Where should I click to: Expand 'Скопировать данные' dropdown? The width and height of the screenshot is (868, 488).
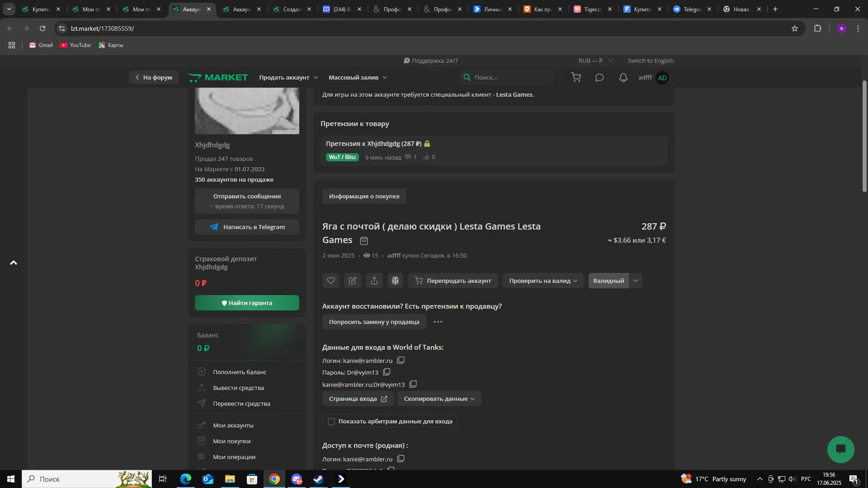[x=439, y=399]
